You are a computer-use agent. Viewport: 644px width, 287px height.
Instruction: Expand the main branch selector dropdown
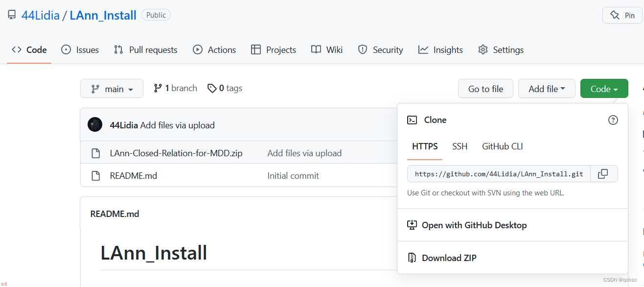click(x=112, y=89)
